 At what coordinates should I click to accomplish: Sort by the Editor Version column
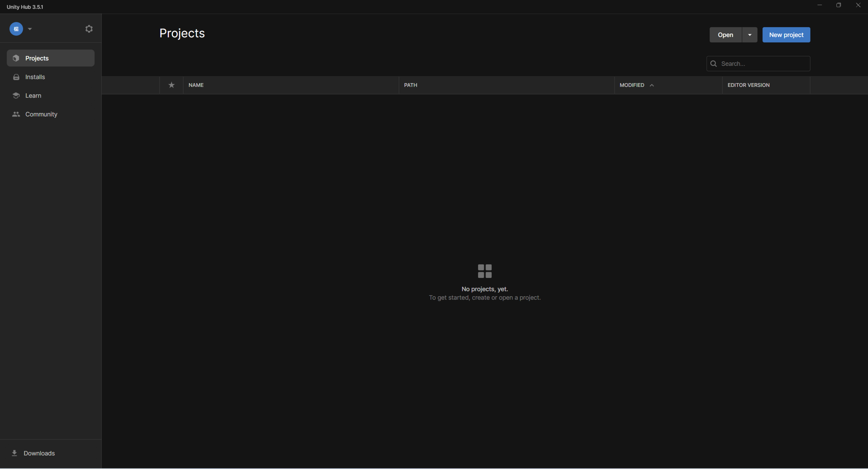coord(748,85)
